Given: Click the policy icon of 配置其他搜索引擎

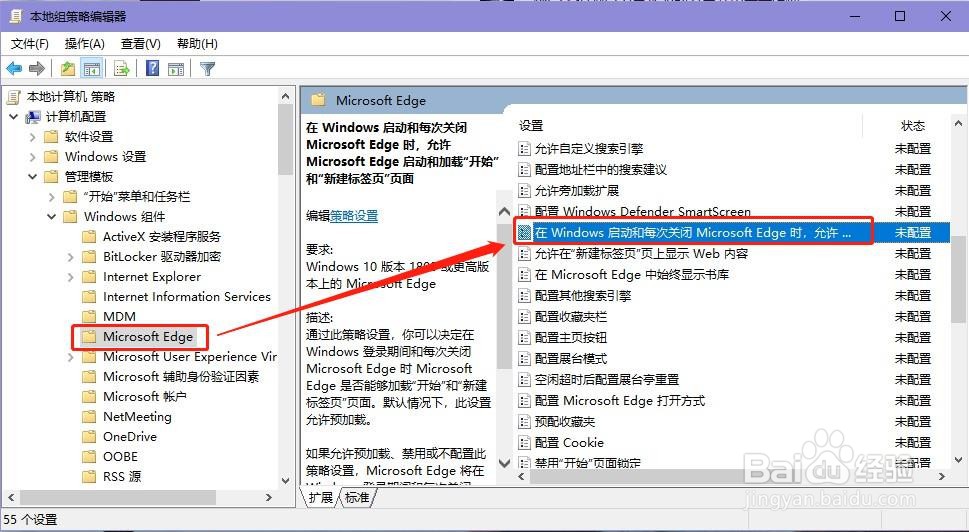Looking at the screenshot, I should (524, 296).
